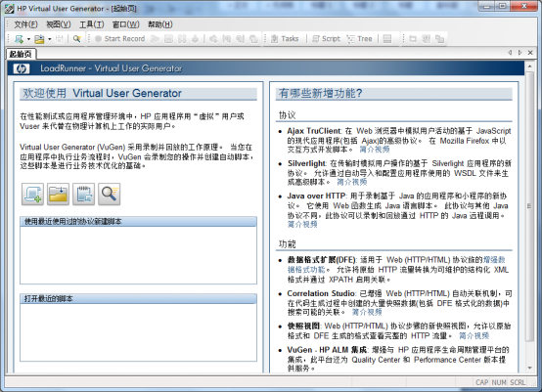Screen dimensions: 542x392
Task: Click large protocol advisor notepad button
Action: 84,195
